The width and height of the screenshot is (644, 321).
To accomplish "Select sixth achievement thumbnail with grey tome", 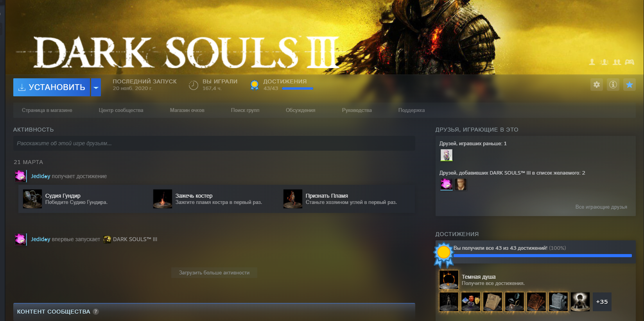I will [558, 302].
